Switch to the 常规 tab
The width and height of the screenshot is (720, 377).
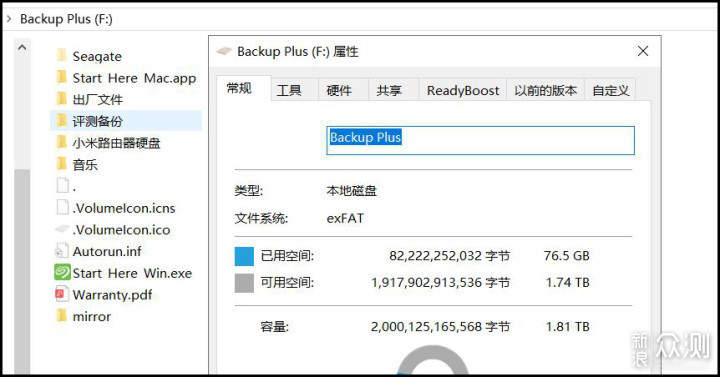[x=243, y=88]
